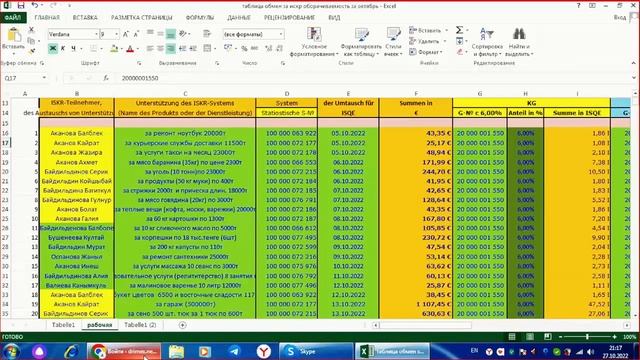Switch to the ГЛАВНАЯ ribbon tab

pyautogui.click(x=47, y=18)
